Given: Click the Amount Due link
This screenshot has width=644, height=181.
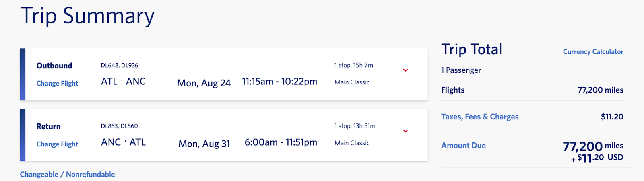Looking at the screenshot, I should coord(463,146).
